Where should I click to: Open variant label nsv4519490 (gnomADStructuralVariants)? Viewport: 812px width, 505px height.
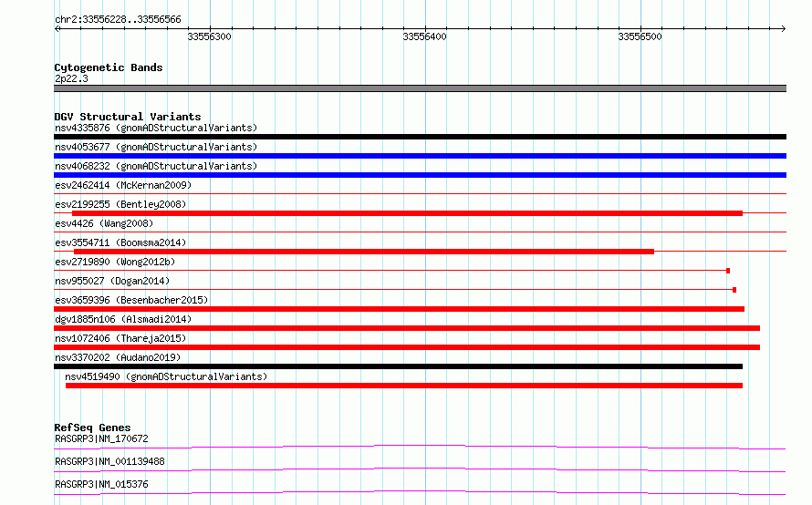point(166,376)
